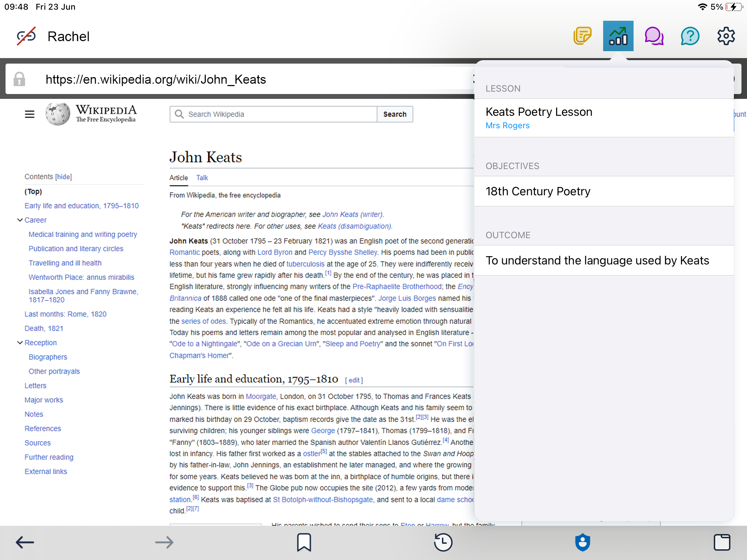Open Isabella Jones and Fanny Brawne entry
This screenshot has height=560, width=747.
(83, 296)
